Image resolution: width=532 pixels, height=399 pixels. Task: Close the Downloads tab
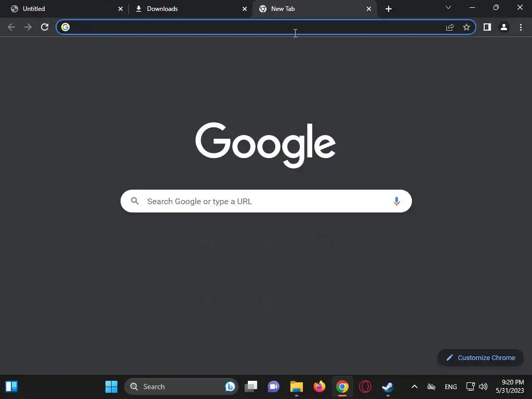(x=245, y=9)
